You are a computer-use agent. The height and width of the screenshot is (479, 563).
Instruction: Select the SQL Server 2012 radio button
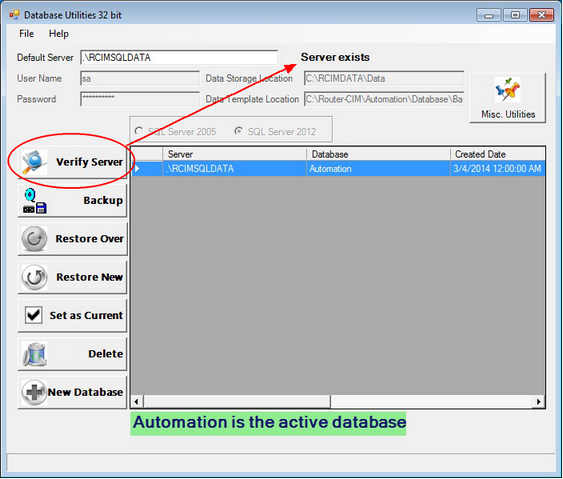pos(238,131)
